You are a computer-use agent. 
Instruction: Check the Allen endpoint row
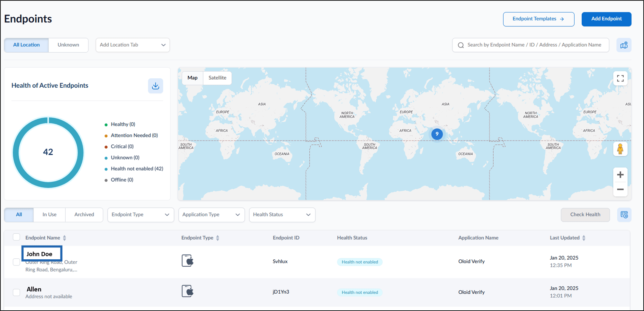tap(16, 292)
